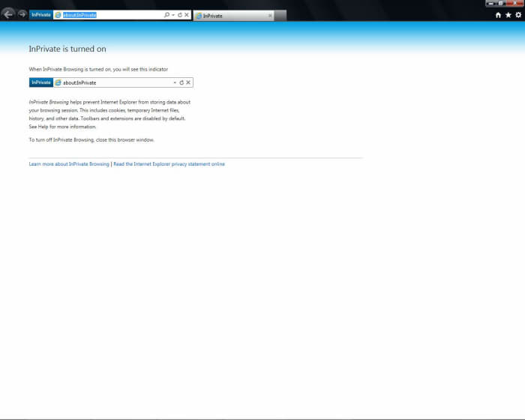Image resolution: width=525 pixels, height=420 pixels.
Task: Refresh the page with the reload icon
Action: pos(180,15)
